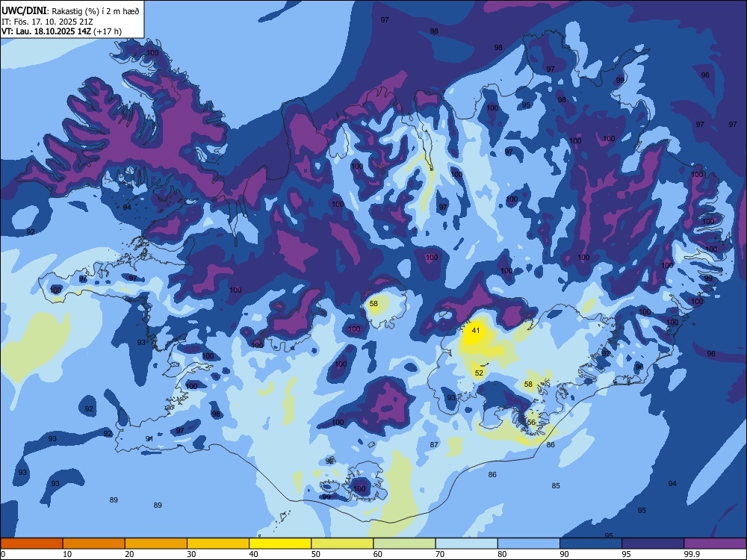
Task: Click the dark navy 95–99.9 legend swatch
Action: coord(653,544)
